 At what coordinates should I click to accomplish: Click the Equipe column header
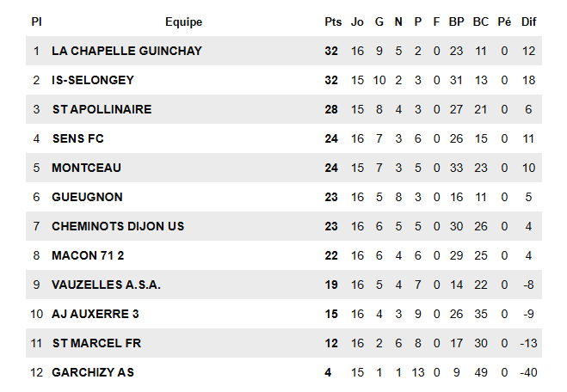click(183, 22)
